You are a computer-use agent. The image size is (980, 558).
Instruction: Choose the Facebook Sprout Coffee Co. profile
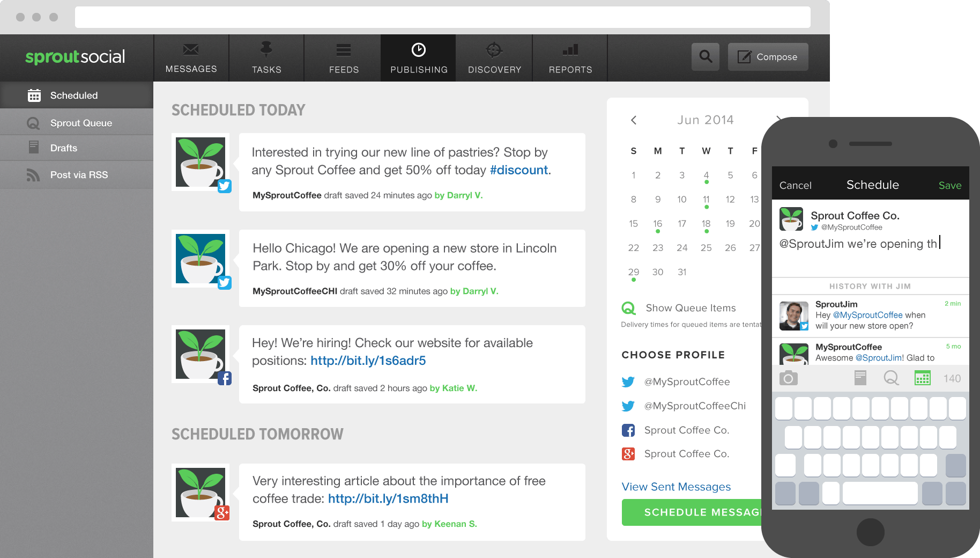pyautogui.click(x=675, y=430)
